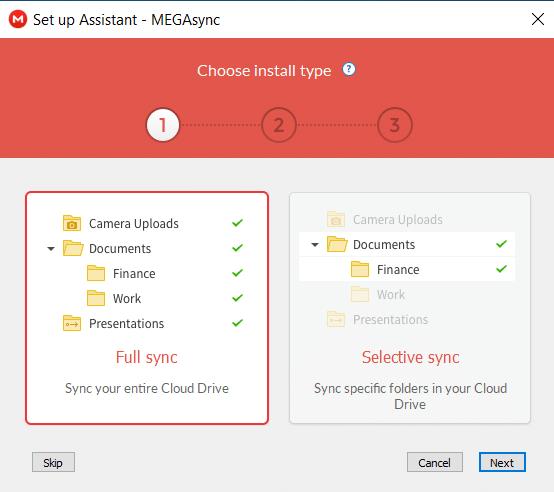Click the Cancel button
This screenshot has height=492, width=554.
(x=435, y=462)
